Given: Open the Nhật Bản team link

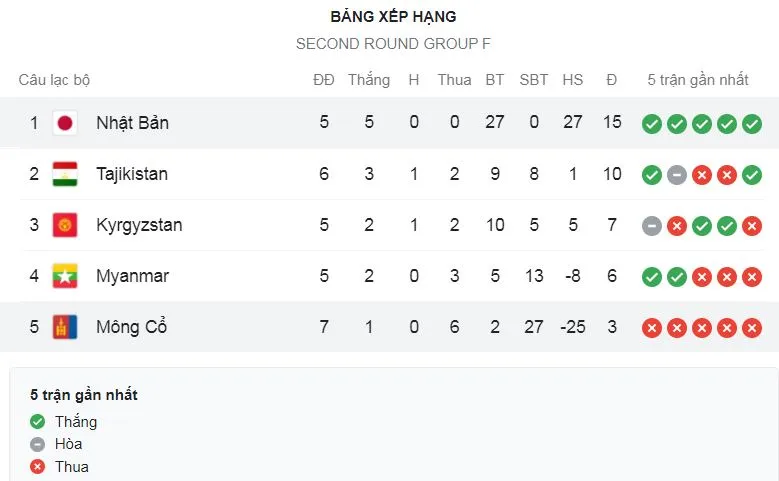Looking at the screenshot, I should click(132, 123).
